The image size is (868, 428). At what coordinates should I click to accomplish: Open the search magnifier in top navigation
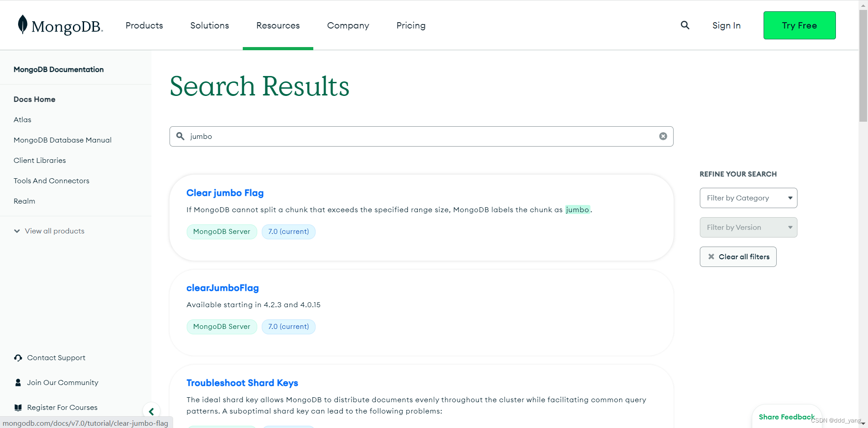(x=685, y=25)
